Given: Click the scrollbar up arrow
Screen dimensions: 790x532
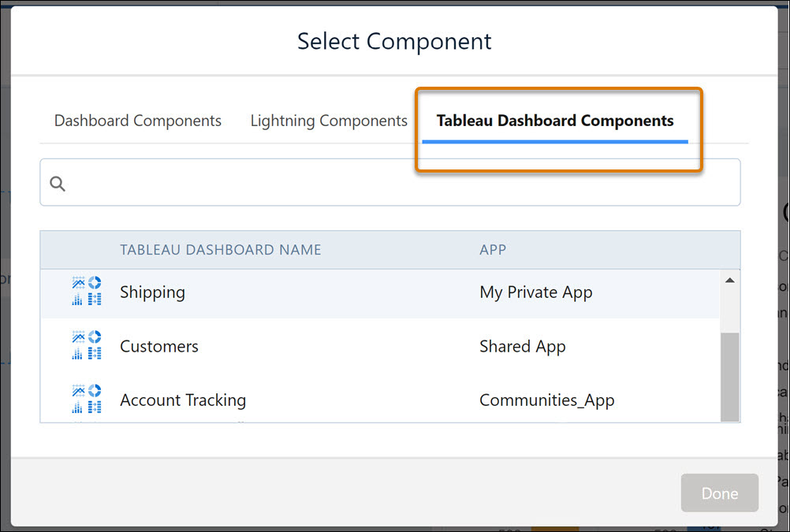Looking at the screenshot, I should pyautogui.click(x=729, y=280).
